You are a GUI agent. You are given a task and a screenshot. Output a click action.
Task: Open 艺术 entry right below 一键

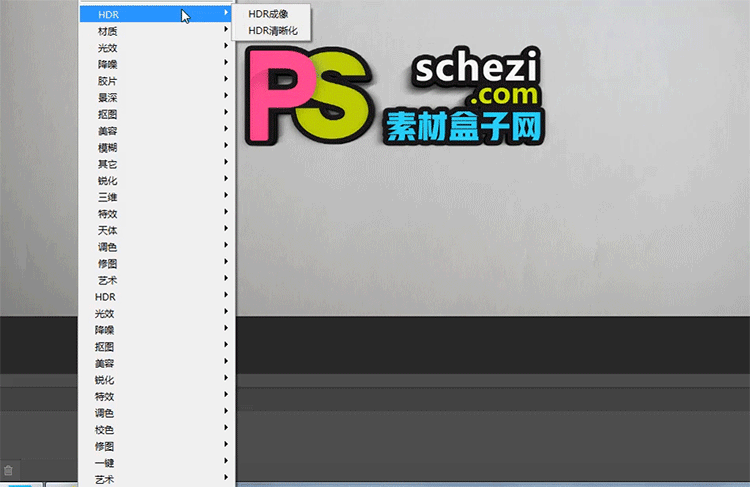(x=156, y=479)
